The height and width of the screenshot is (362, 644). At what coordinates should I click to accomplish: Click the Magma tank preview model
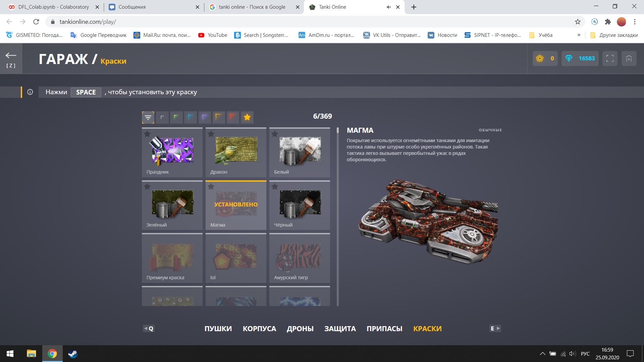tap(428, 221)
